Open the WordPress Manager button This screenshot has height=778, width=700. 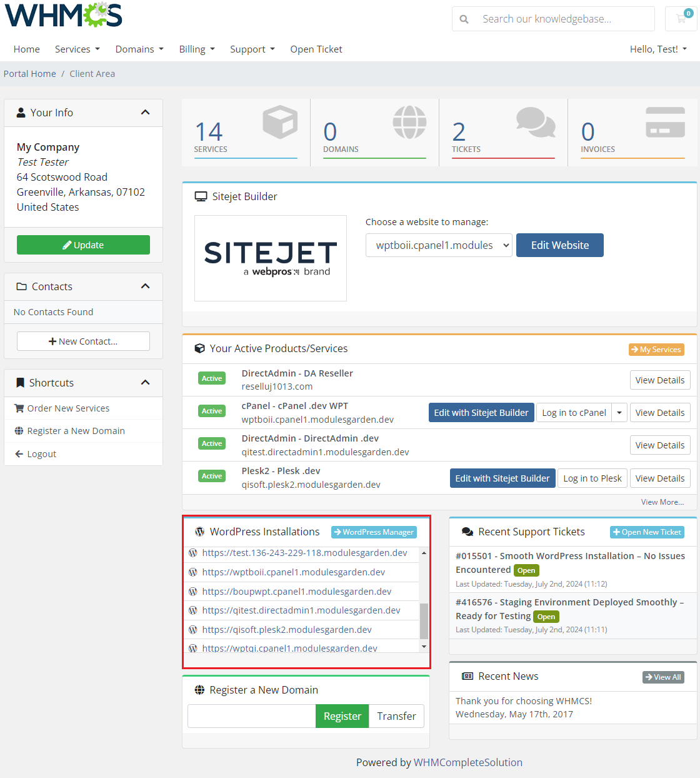[374, 532]
